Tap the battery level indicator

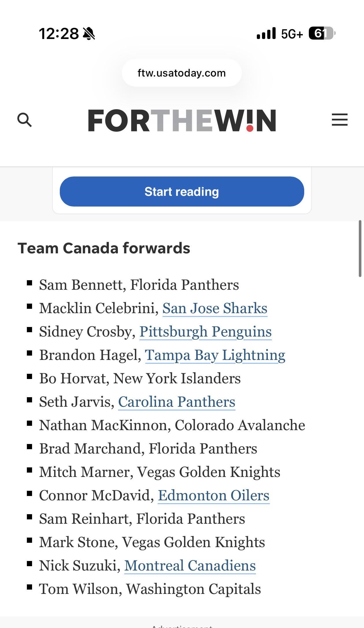(322, 34)
